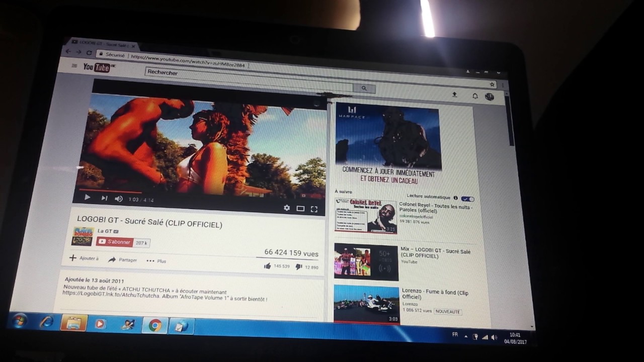Open the Colonel Reyel video thumbnail

(366, 216)
